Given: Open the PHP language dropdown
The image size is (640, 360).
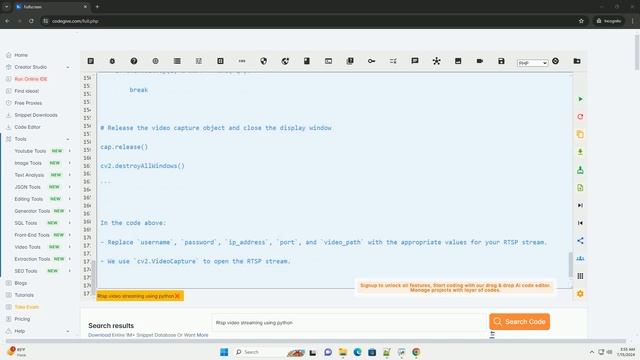Looking at the screenshot, I should (532, 63).
